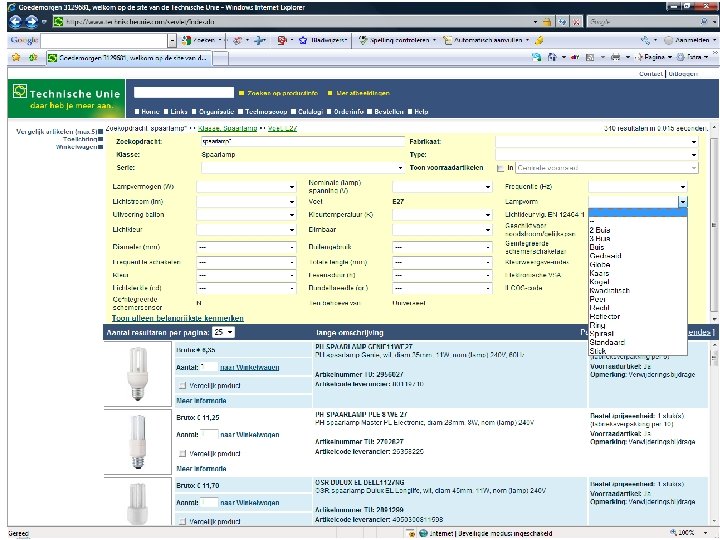The width and height of the screenshot is (720, 540).
Task: Open the Pagina menu in command bar
Action: coord(654,57)
